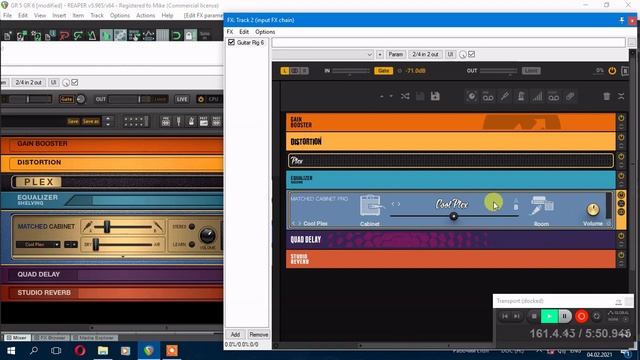Click the metronome icon in REAPER main toolbar
Image resolution: width=640 pixels, height=360 pixels.
pyautogui.click(x=92, y=36)
